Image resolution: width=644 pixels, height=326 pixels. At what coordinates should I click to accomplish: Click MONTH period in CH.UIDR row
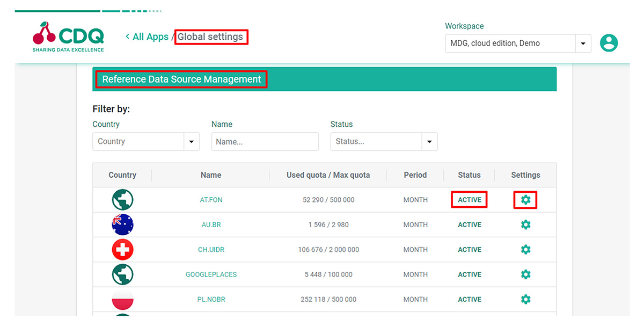[x=415, y=249]
